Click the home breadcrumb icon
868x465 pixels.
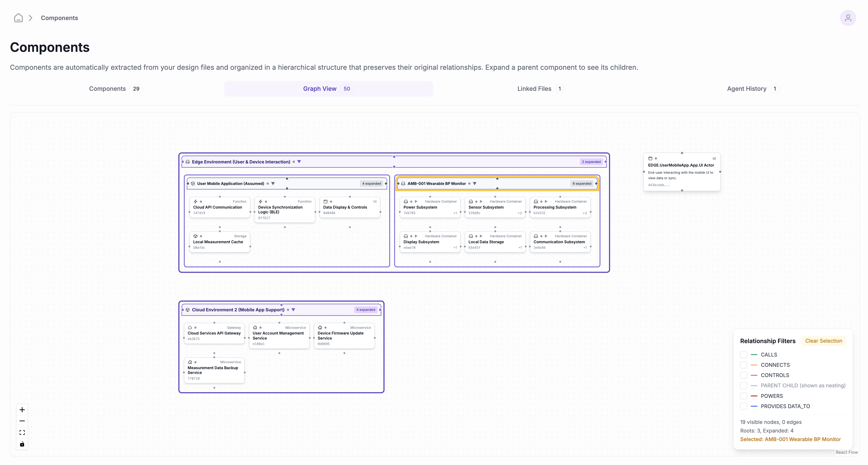click(x=19, y=18)
